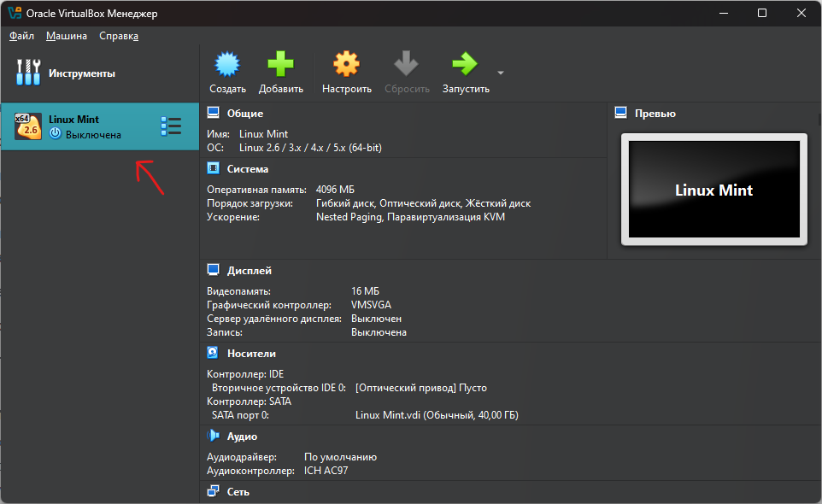822x504 pixels.
Task: Click the Сеть network icon
Action: [x=214, y=491]
